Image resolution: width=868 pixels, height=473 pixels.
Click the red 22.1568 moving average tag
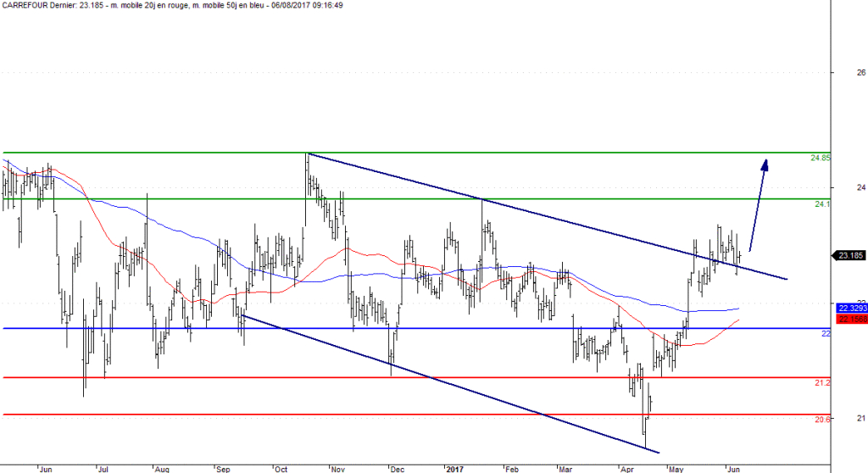point(852,319)
